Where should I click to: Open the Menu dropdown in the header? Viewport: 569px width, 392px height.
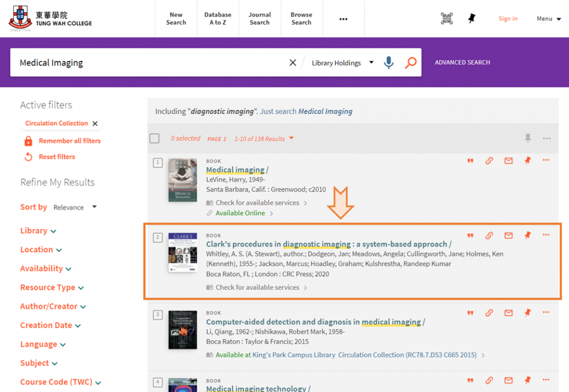549,19
